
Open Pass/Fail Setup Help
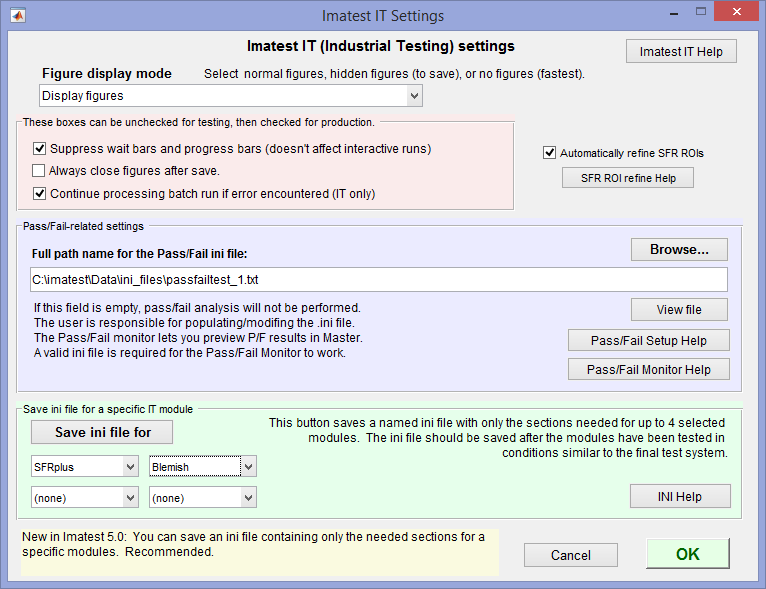(649, 340)
